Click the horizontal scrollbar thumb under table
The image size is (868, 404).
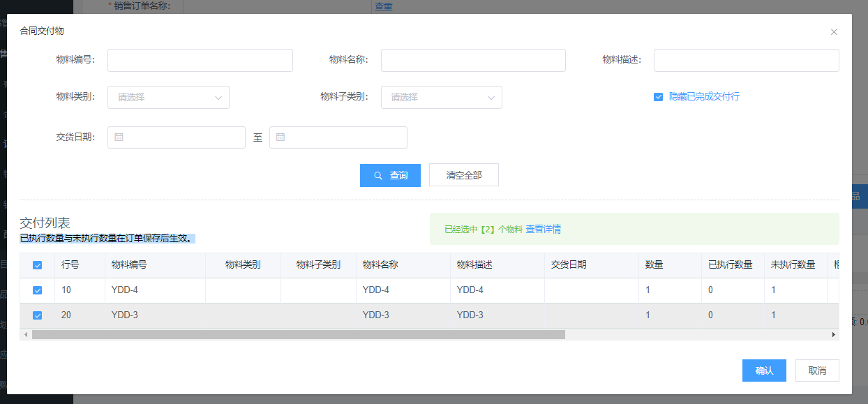pyautogui.click(x=298, y=335)
